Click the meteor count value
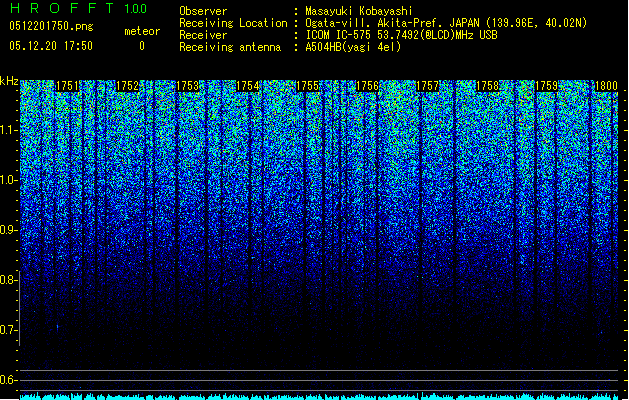The width and height of the screenshot is (629, 400). coord(142,46)
